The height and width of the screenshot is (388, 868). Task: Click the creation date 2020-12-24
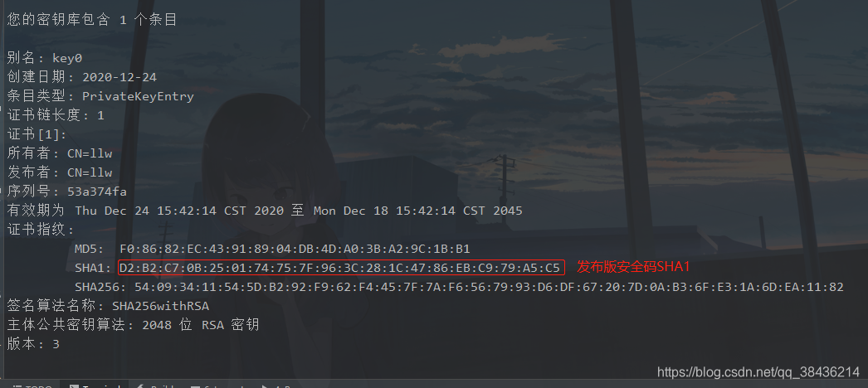pos(119,77)
